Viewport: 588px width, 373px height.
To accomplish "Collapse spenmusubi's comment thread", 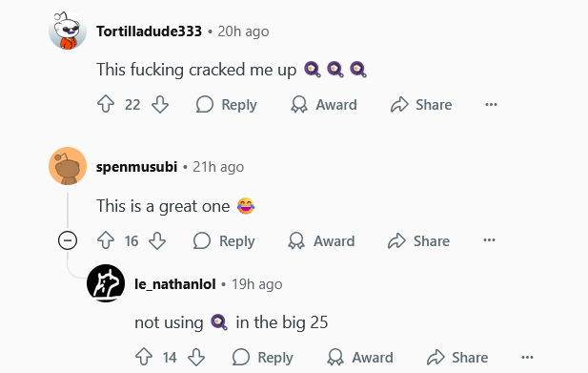I will [68, 240].
